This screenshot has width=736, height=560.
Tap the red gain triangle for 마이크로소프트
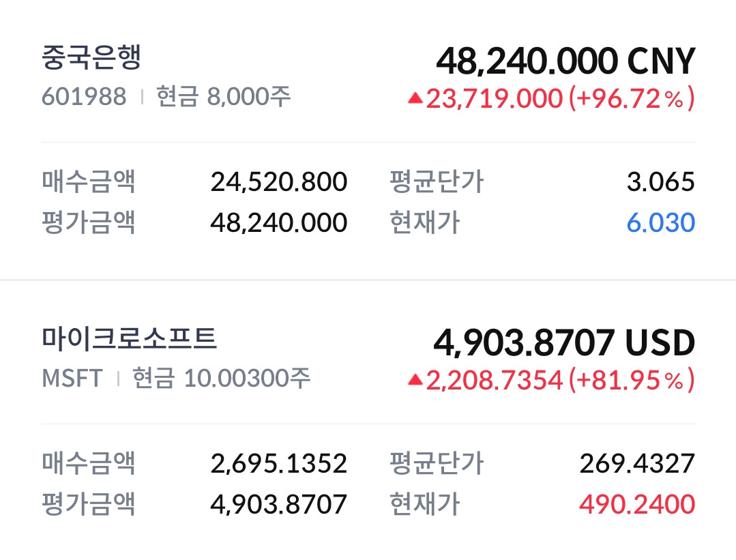pos(415,380)
